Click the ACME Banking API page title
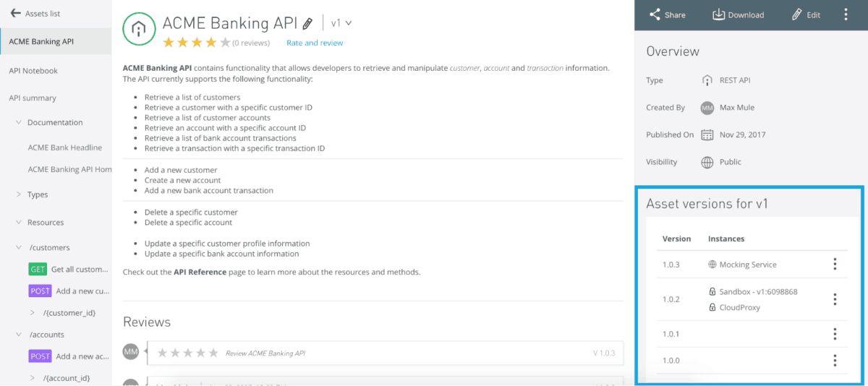This screenshot has height=386, width=868. coord(230,24)
